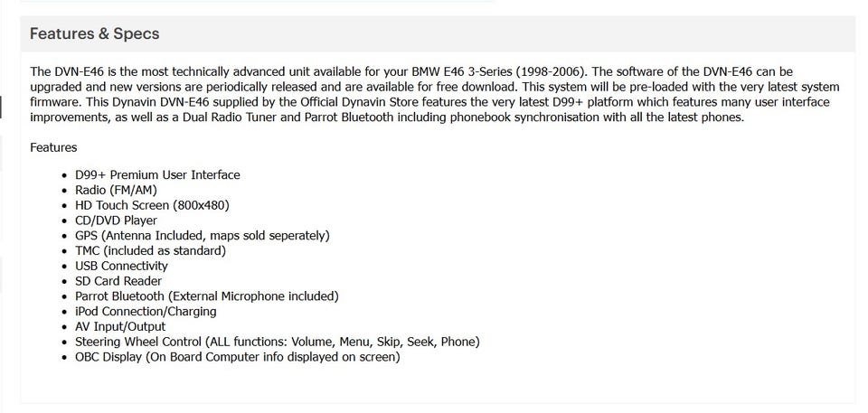Click the TMC (included as standard) entry
This screenshot has height=413, width=868.
click(150, 250)
